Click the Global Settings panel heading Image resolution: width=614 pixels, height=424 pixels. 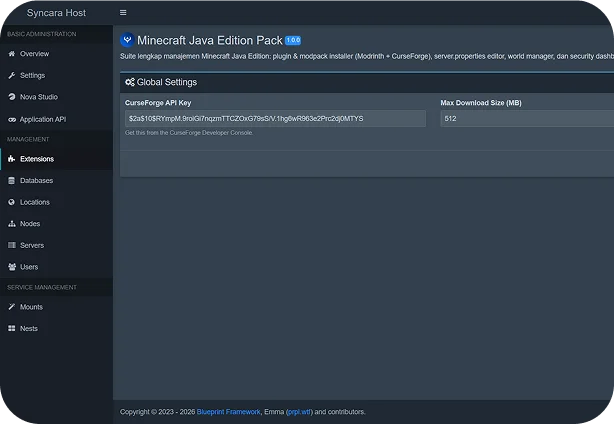[x=167, y=82]
